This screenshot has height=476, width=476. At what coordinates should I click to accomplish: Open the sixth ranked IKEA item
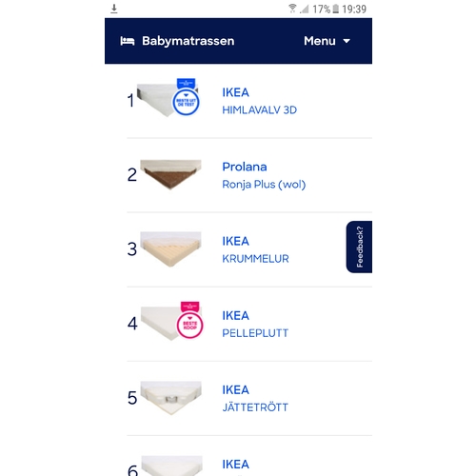(235, 465)
